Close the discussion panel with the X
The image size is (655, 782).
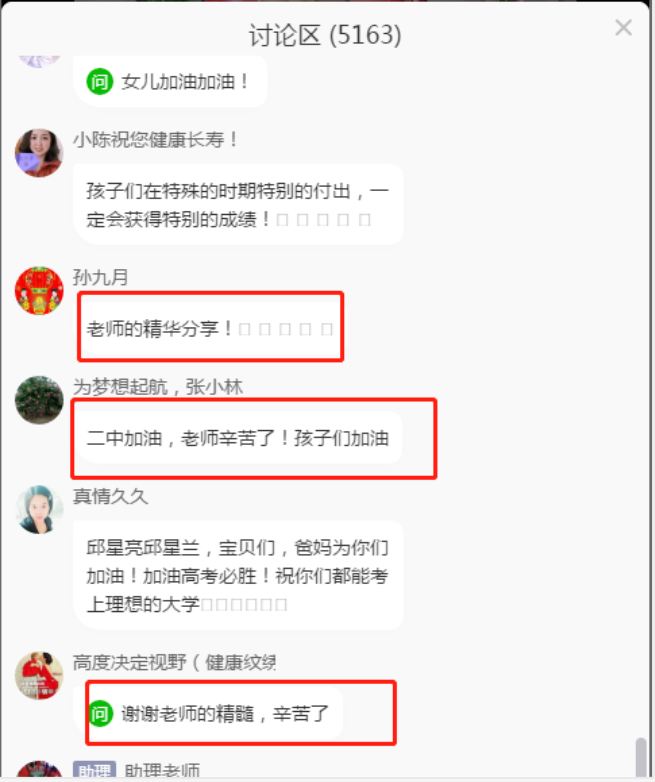(x=623, y=27)
